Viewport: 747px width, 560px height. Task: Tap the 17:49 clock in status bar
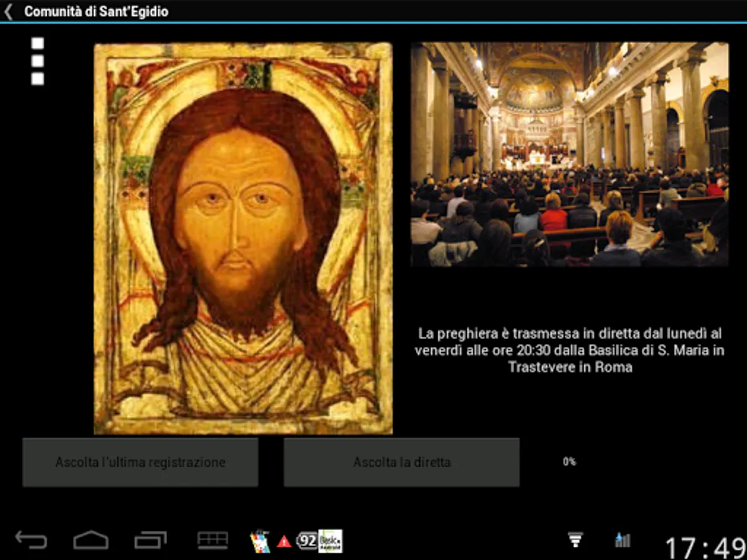pos(705,548)
